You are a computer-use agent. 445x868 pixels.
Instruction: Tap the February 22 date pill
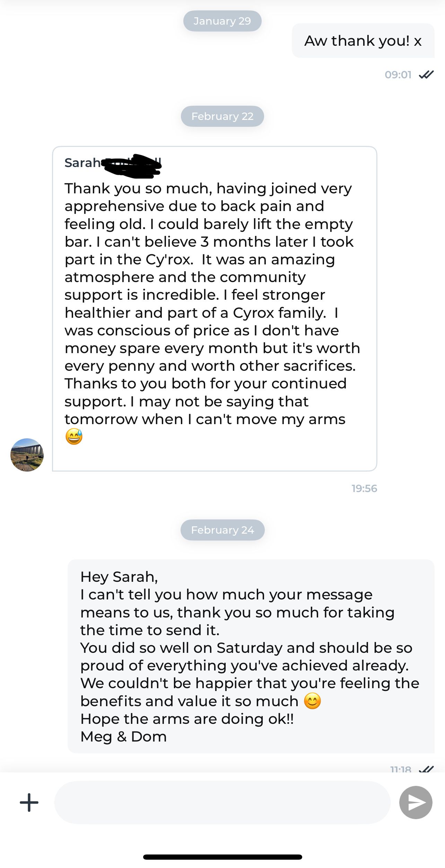pyautogui.click(x=222, y=116)
